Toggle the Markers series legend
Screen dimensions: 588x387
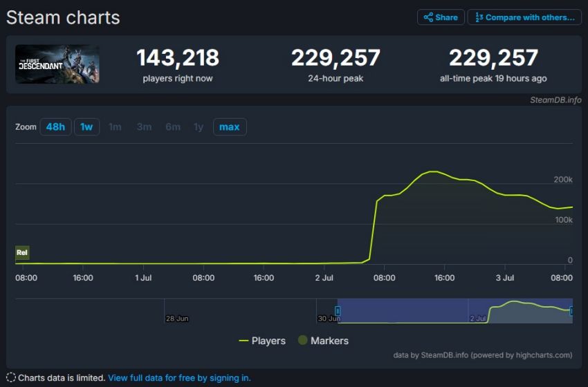coord(323,341)
